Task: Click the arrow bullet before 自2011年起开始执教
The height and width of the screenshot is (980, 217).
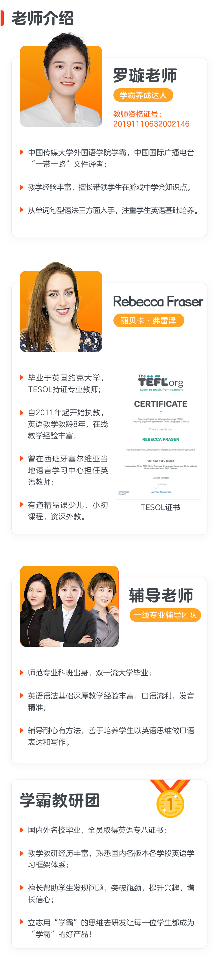Action: 22,412
